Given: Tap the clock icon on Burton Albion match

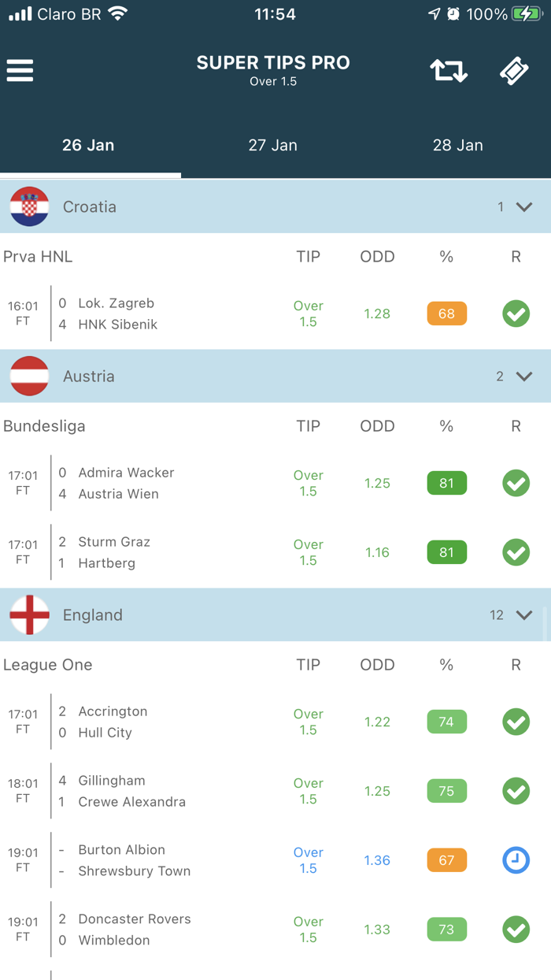Looking at the screenshot, I should click(x=516, y=860).
